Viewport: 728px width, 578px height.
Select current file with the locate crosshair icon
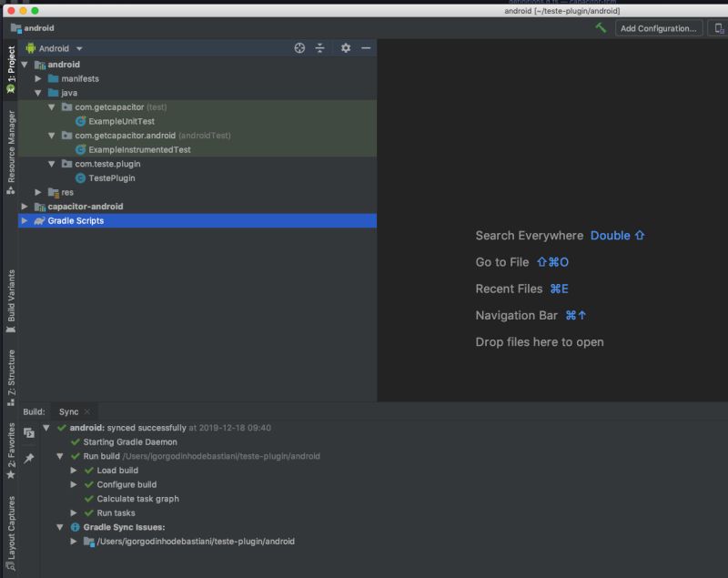(x=298, y=48)
